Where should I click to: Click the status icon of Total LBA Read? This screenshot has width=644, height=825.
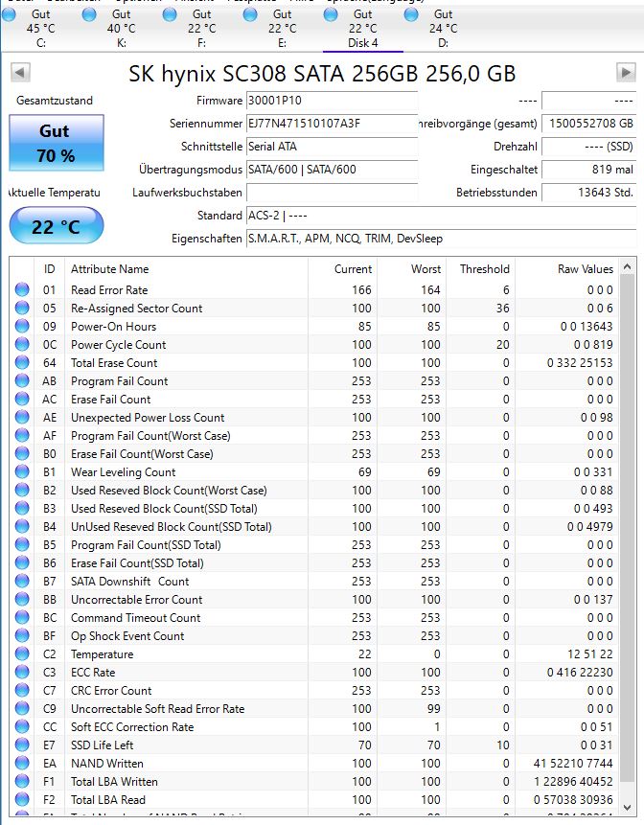22,799
